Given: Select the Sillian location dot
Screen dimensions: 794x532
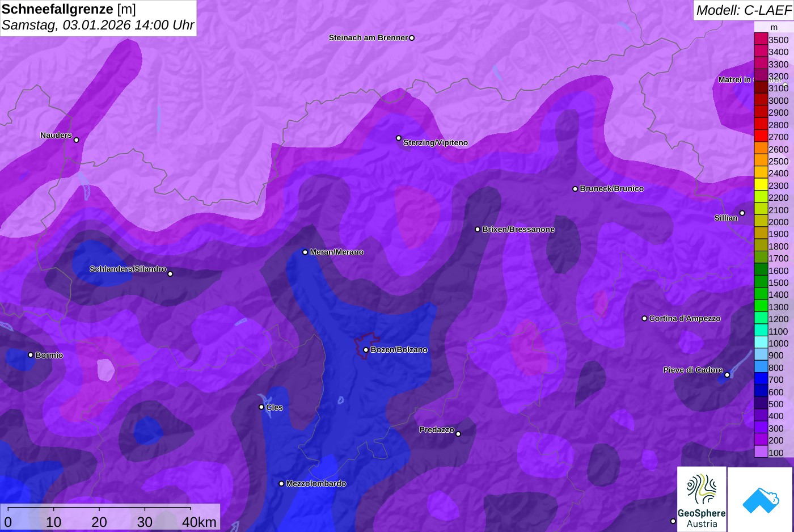Looking at the screenshot, I should (x=742, y=213).
